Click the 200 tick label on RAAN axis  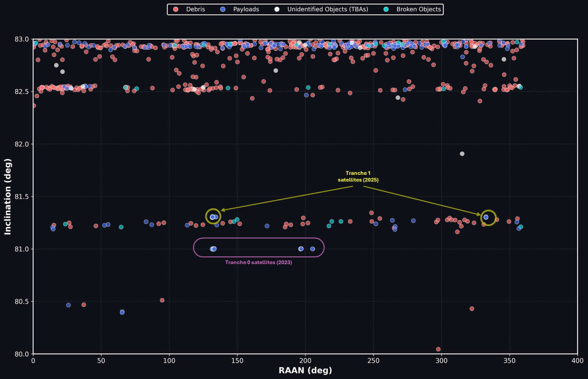pyautogui.click(x=305, y=361)
